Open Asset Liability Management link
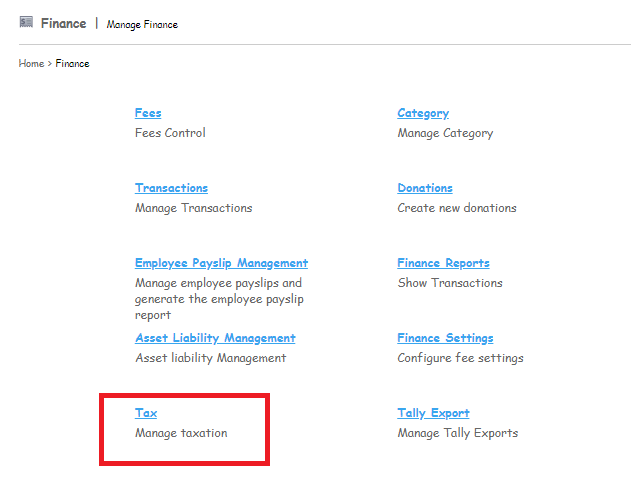The width and height of the screenshot is (631, 491). click(215, 338)
